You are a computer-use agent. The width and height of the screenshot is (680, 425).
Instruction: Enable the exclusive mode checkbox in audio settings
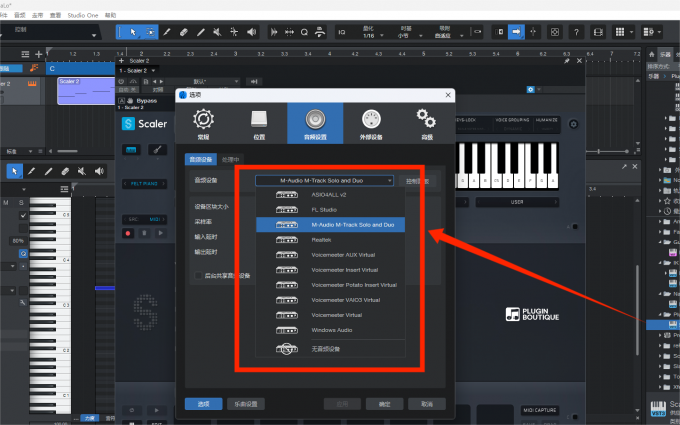click(197, 275)
